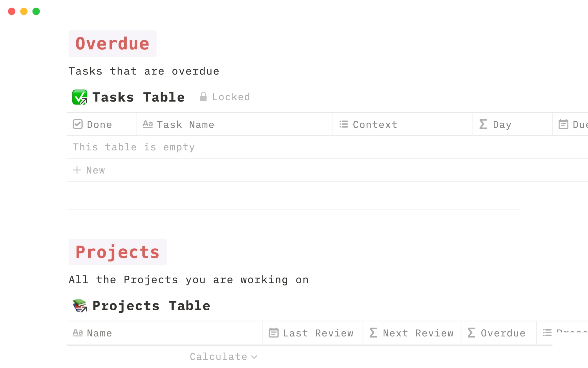Add a new row with + New

[89, 170]
